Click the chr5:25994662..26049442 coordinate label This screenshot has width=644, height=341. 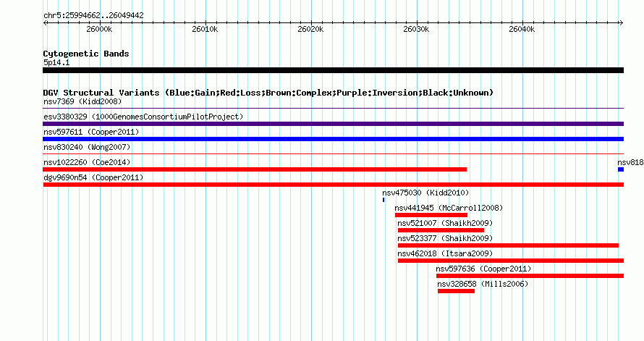pyautogui.click(x=93, y=16)
